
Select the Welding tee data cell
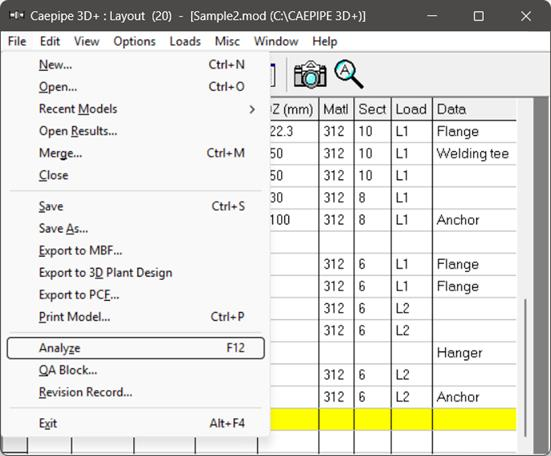[x=474, y=154]
